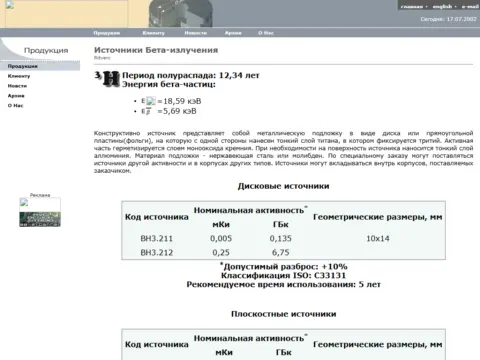The height and width of the screenshot is (360, 480).
Task: Click the Рекомендуемое время использования: 5 лет line
Action: [284, 284]
